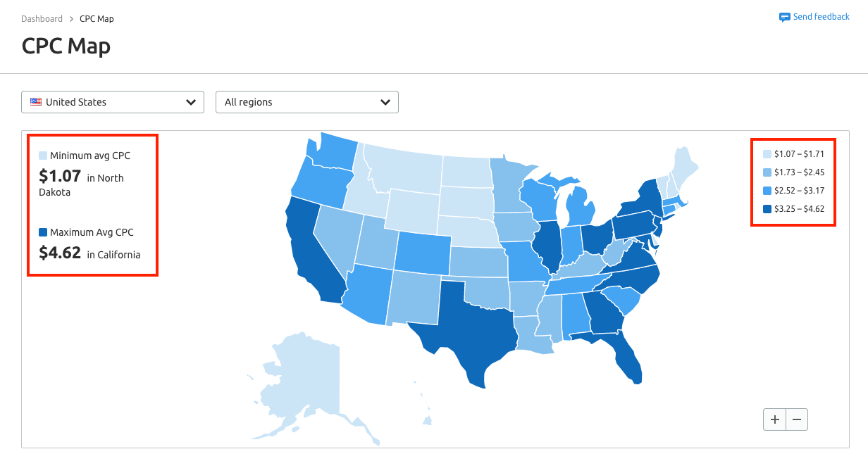
Task: Click the United States flag icon
Action: [36, 102]
